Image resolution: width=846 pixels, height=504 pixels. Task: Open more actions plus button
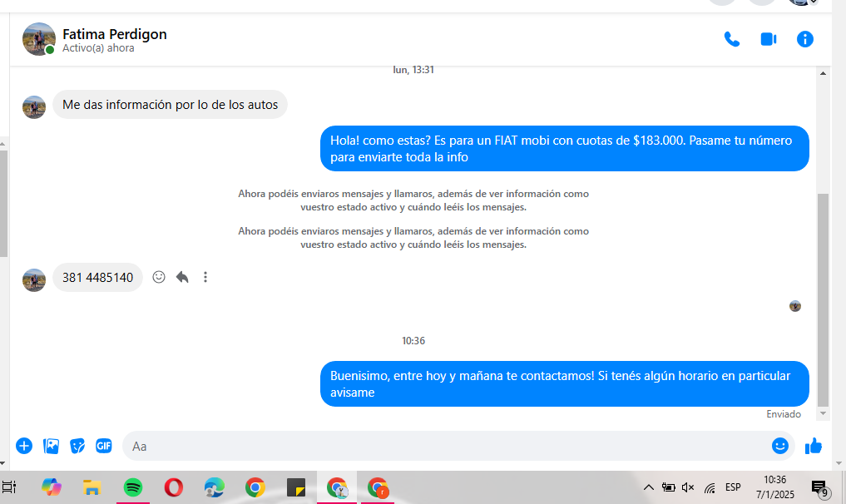[x=24, y=446]
